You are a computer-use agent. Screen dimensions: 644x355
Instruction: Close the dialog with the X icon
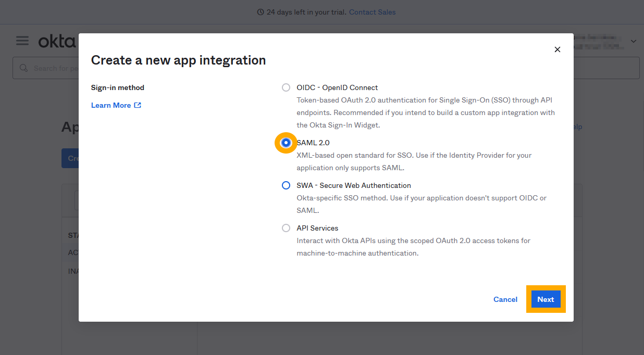click(558, 49)
